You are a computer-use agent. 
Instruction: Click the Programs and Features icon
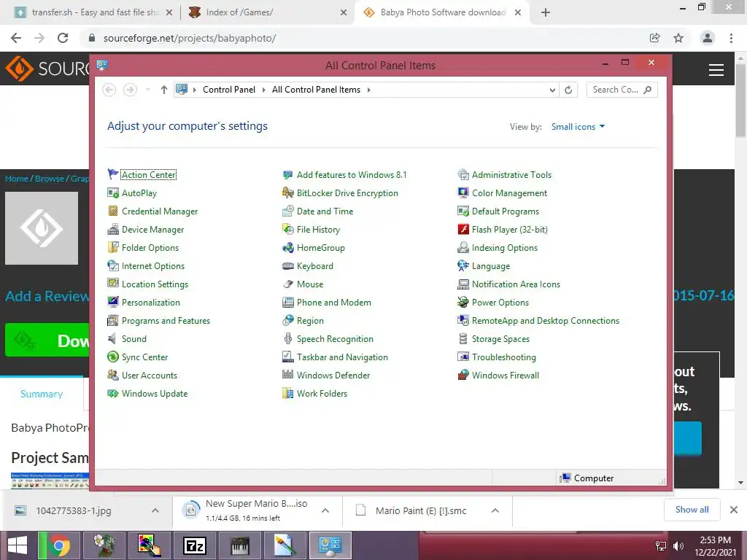[x=112, y=321]
